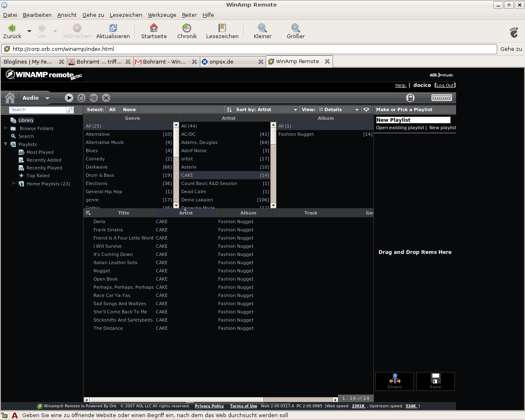Click the circular refresh icon beside play

point(81,98)
